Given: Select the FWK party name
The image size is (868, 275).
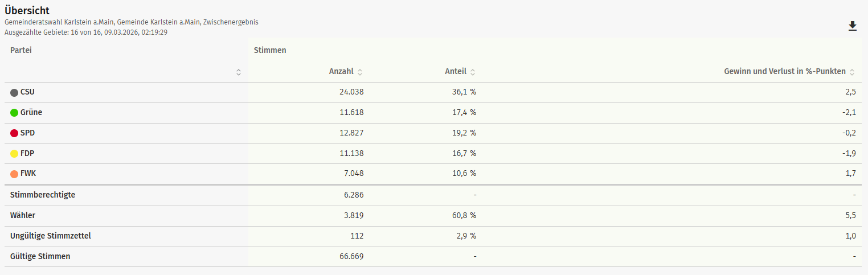Looking at the screenshot, I should (28, 174).
